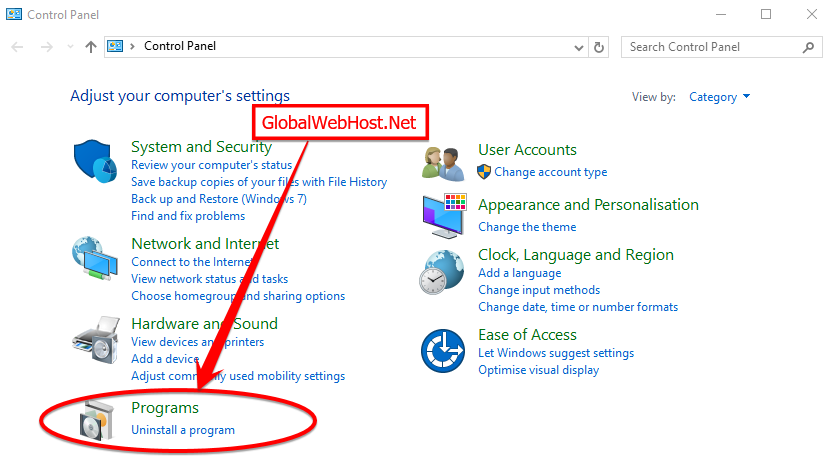Screen dimensions: 831x472
Task: Click Change input methods
Action: [539, 290]
